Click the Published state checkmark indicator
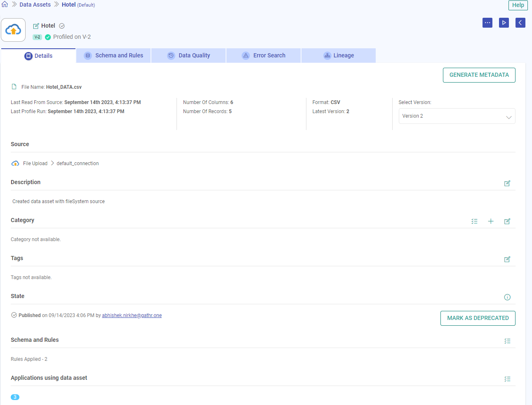The image size is (532, 405). [14, 315]
